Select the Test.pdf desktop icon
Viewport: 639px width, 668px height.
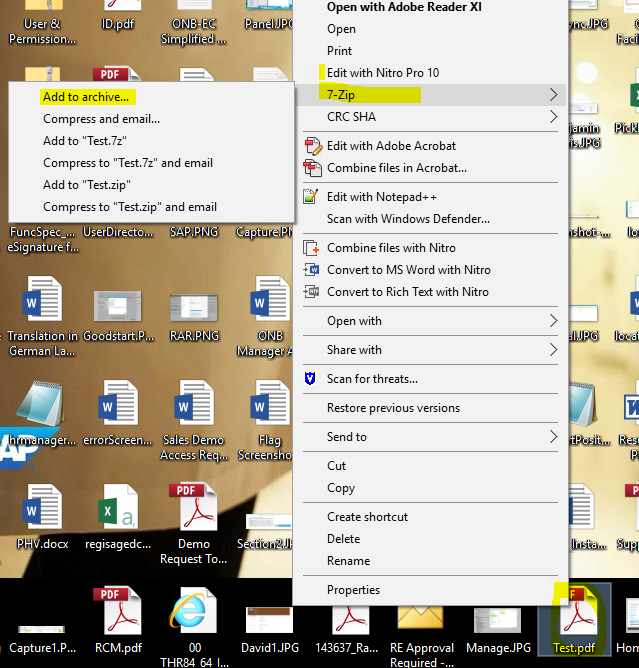point(574,619)
